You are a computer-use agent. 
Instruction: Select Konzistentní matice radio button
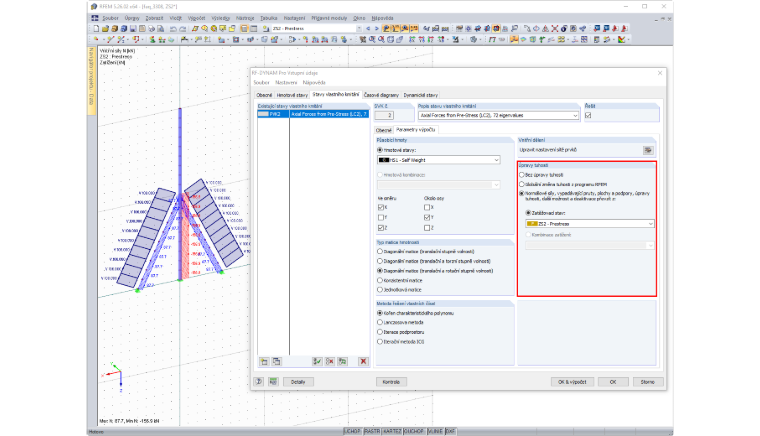[380, 280]
